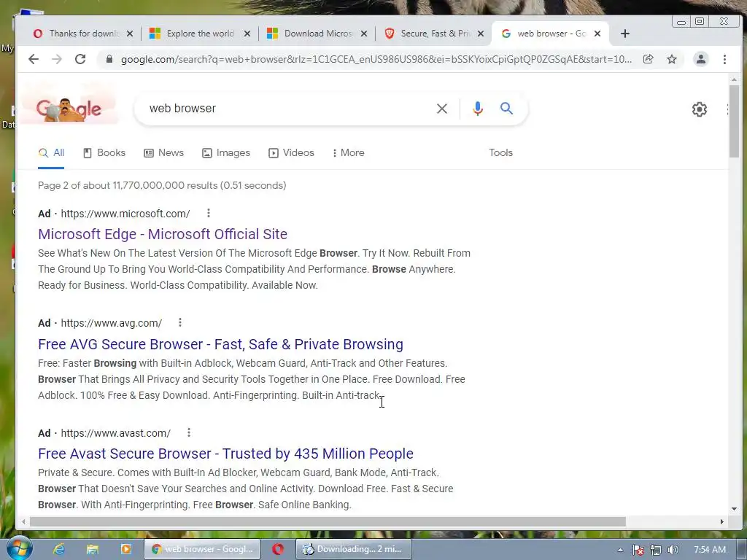Click the 7:54 AM system clock
Viewport: 747px width, 560px height.
pyautogui.click(x=710, y=550)
